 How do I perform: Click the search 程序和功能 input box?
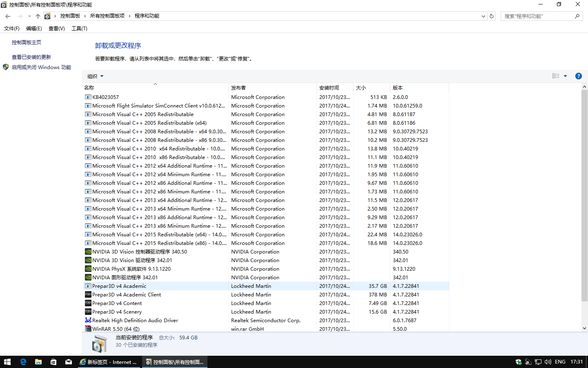click(x=537, y=16)
